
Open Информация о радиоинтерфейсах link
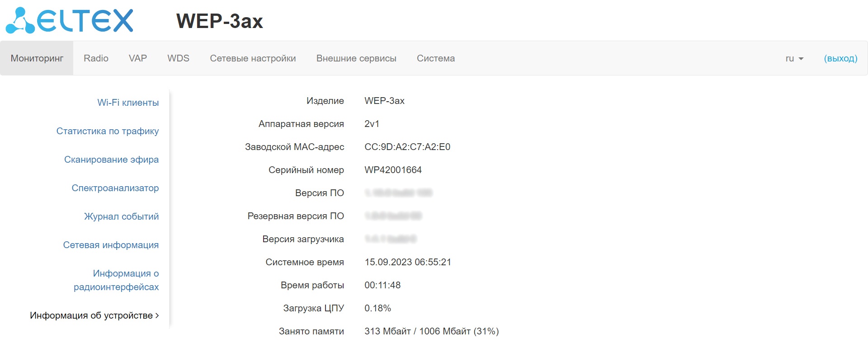pyautogui.click(x=116, y=280)
